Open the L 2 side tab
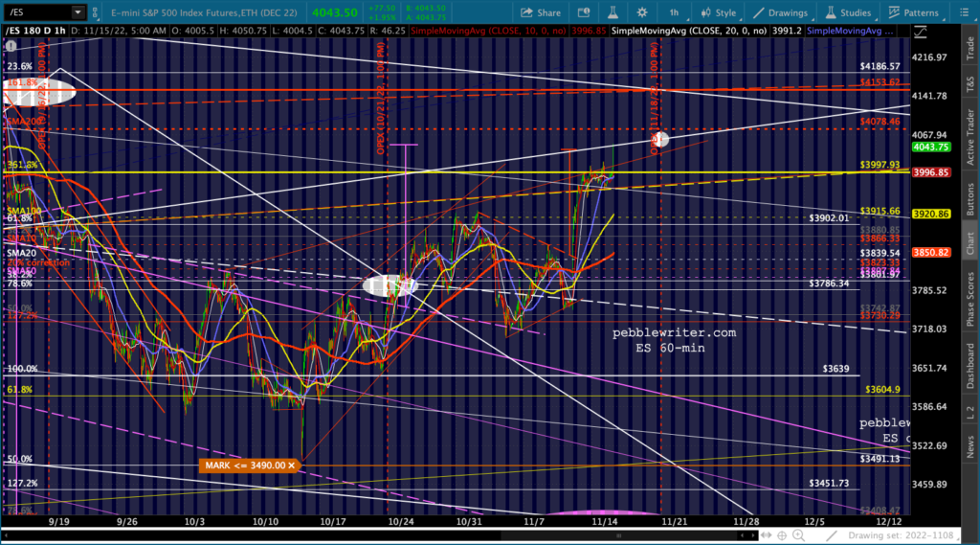This screenshot has width=980, height=545. 970,413
